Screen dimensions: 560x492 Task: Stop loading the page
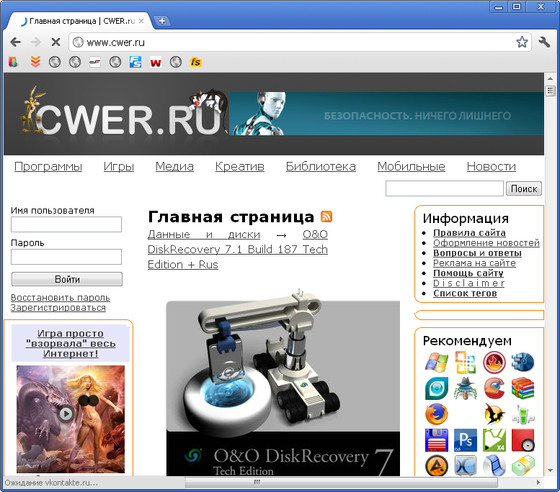55,42
